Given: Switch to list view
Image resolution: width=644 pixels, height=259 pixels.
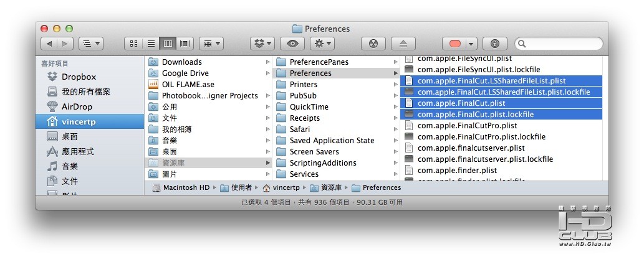Looking at the screenshot, I should pyautogui.click(x=151, y=44).
